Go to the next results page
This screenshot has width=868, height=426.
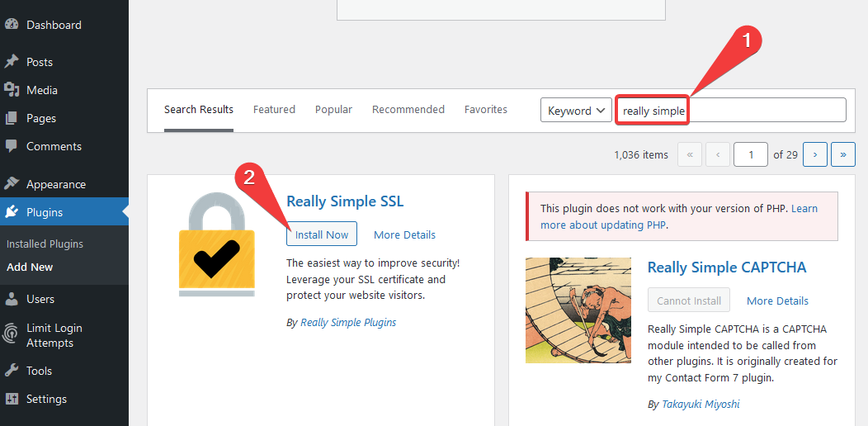[x=815, y=154]
